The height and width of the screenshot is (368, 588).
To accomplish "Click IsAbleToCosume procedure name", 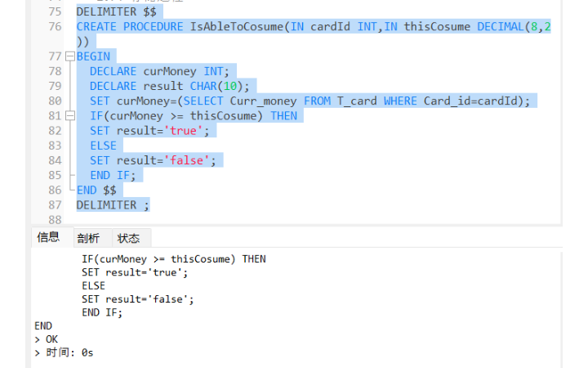I will tap(237, 27).
